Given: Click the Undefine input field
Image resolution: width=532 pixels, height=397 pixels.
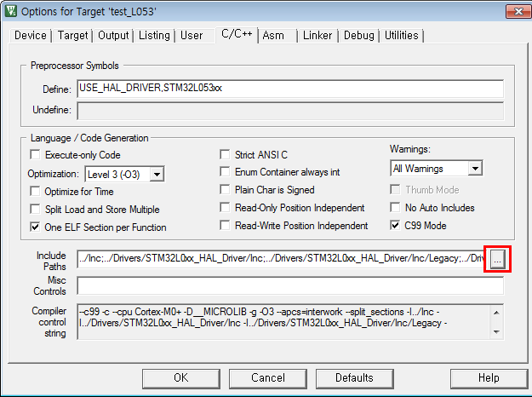Looking at the screenshot, I should tap(290, 111).
